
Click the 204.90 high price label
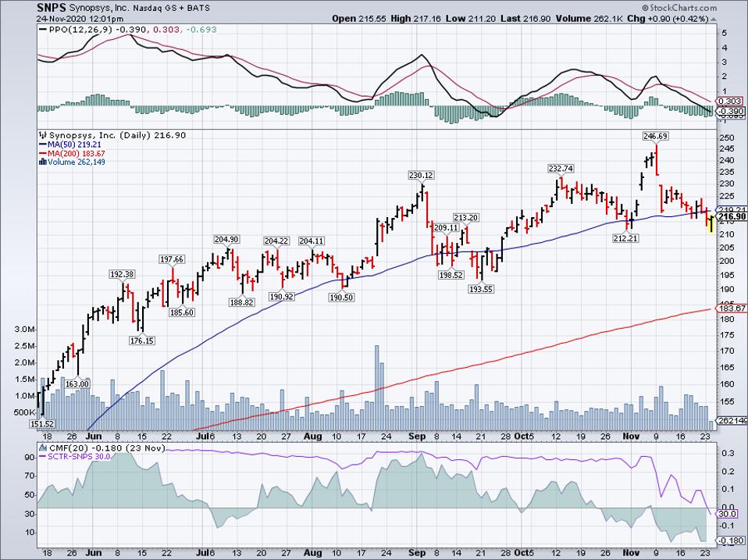pyautogui.click(x=227, y=240)
